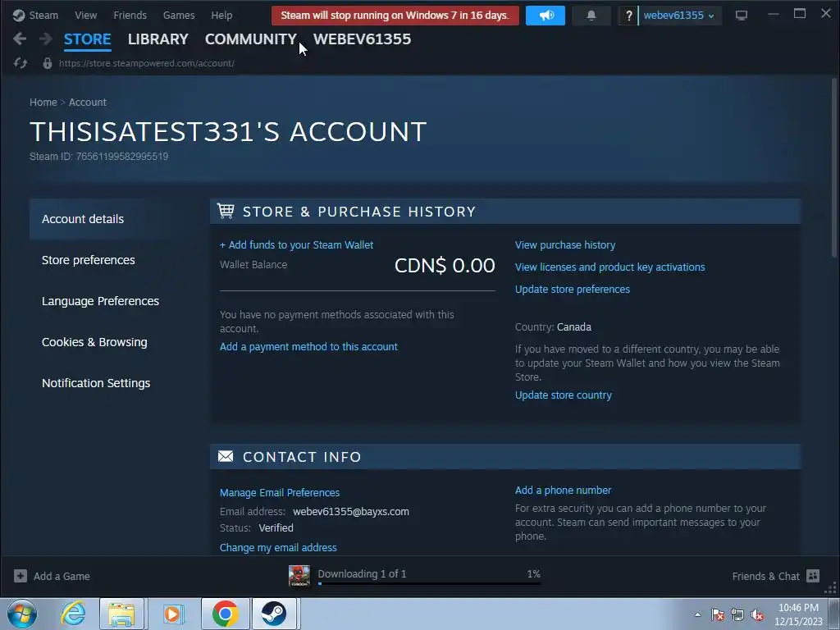
Task: Open Windows Explorer folder on the taskbar
Action: pos(121,614)
